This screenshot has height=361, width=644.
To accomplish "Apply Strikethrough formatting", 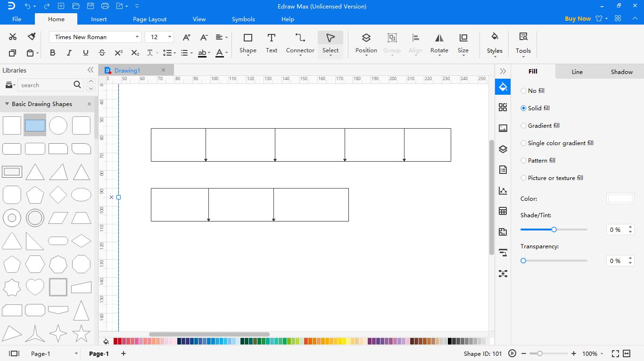I will coord(102,53).
